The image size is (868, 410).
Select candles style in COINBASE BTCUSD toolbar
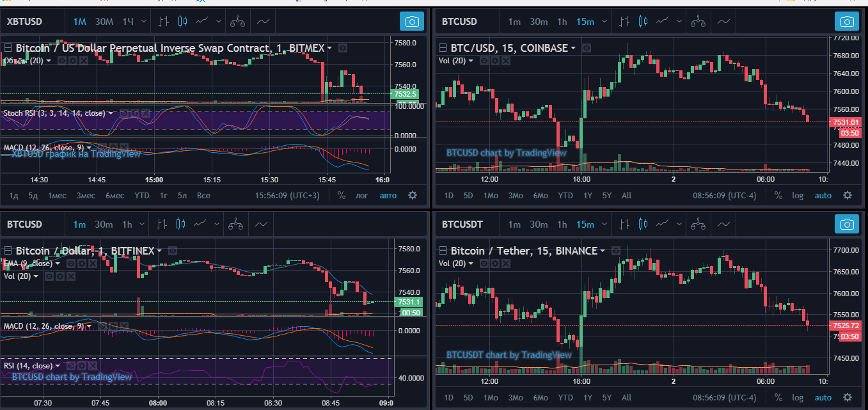(643, 21)
